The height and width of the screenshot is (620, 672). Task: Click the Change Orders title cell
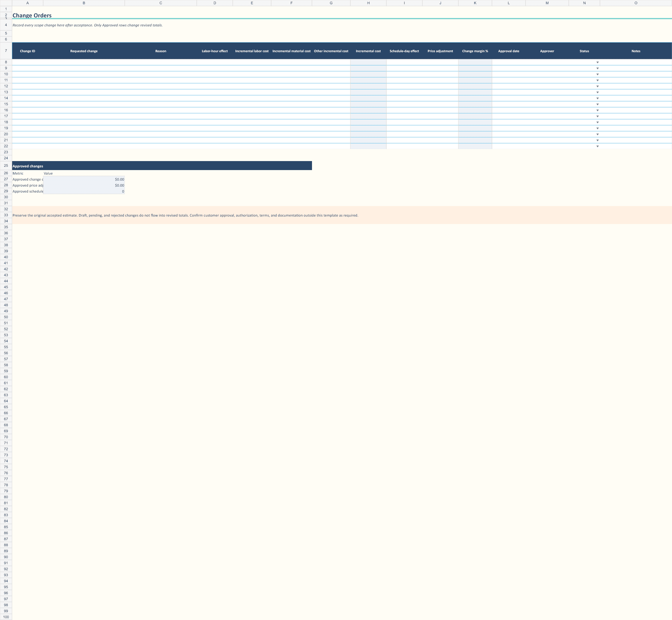click(32, 15)
